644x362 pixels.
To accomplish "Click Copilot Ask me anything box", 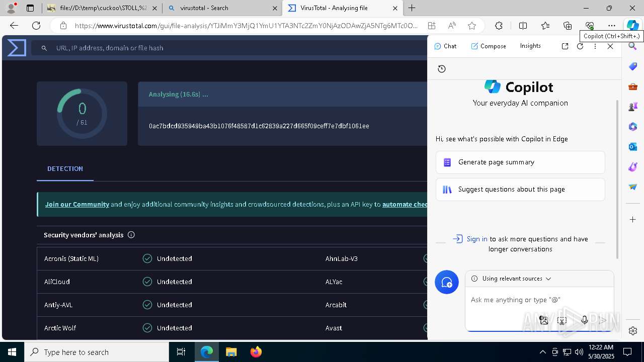I will click(539, 300).
